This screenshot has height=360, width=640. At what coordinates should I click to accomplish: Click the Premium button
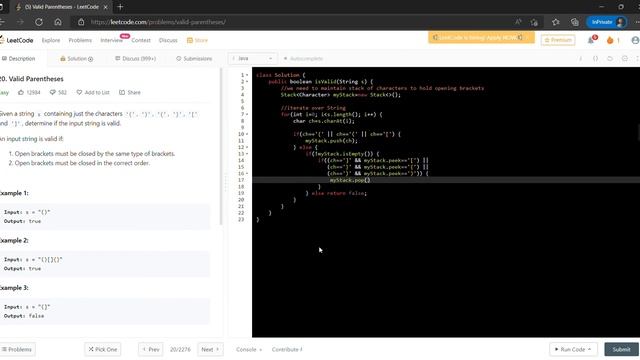click(558, 40)
